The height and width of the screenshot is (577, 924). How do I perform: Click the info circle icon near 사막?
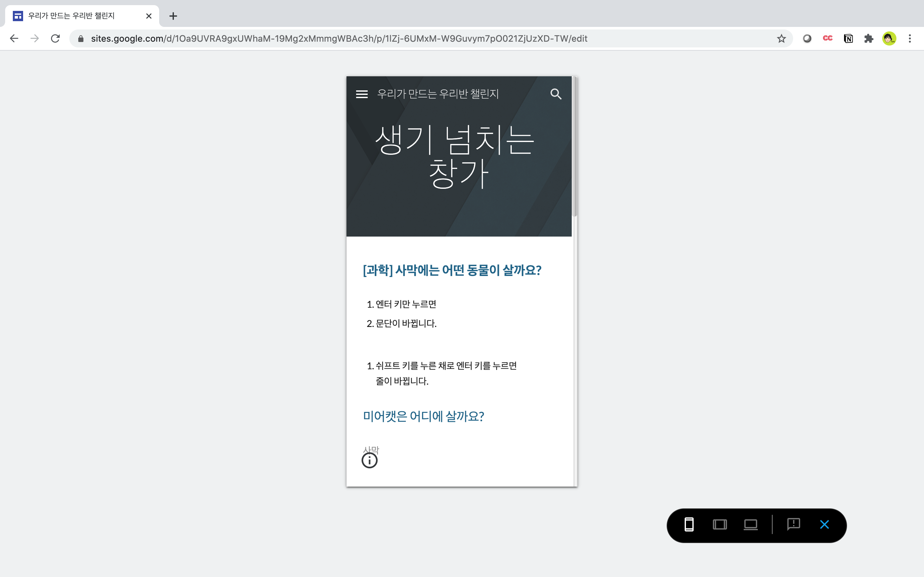(x=369, y=460)
